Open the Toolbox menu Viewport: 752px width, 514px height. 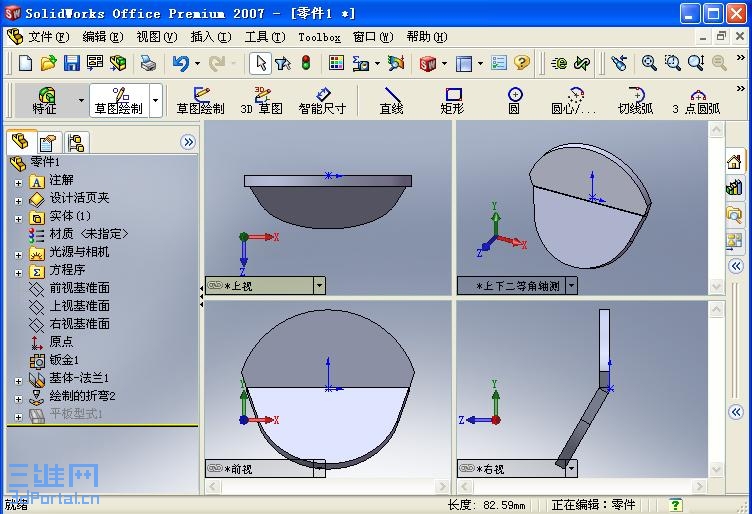[319, 37]
